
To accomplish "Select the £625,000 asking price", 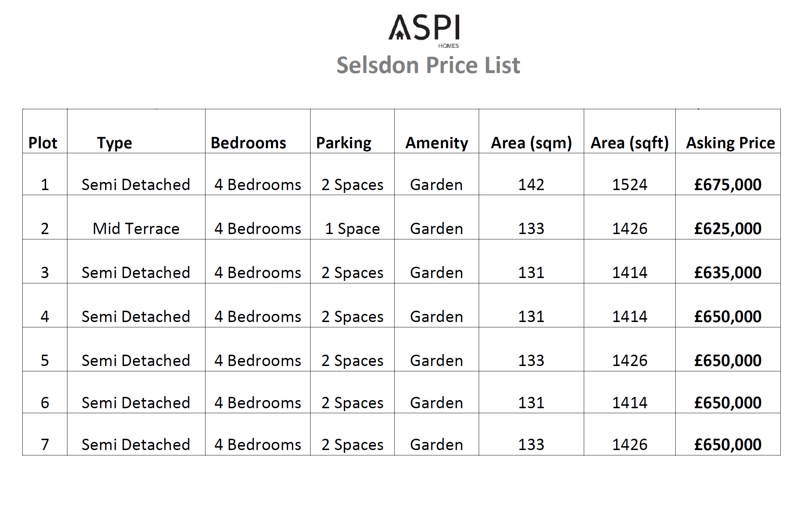I will click(728, 229).
